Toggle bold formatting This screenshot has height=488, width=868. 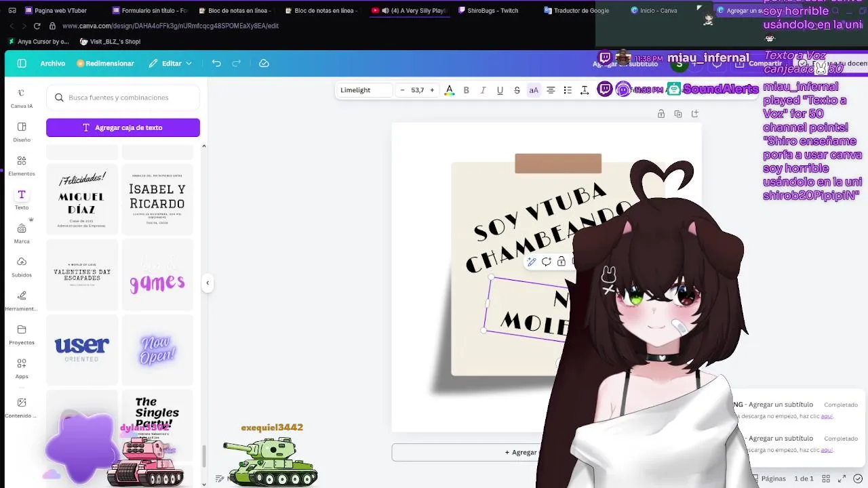pyautogui.click(x=466, y=90)
